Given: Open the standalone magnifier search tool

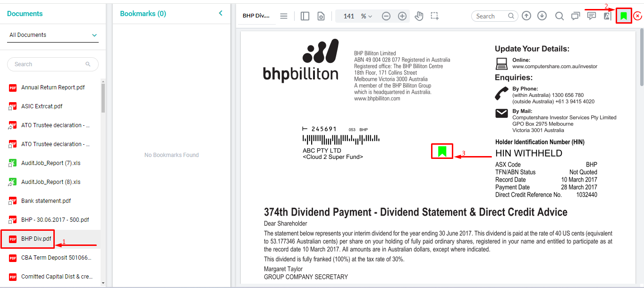Looking at the screenshot, I should click(x=559, y=16).
